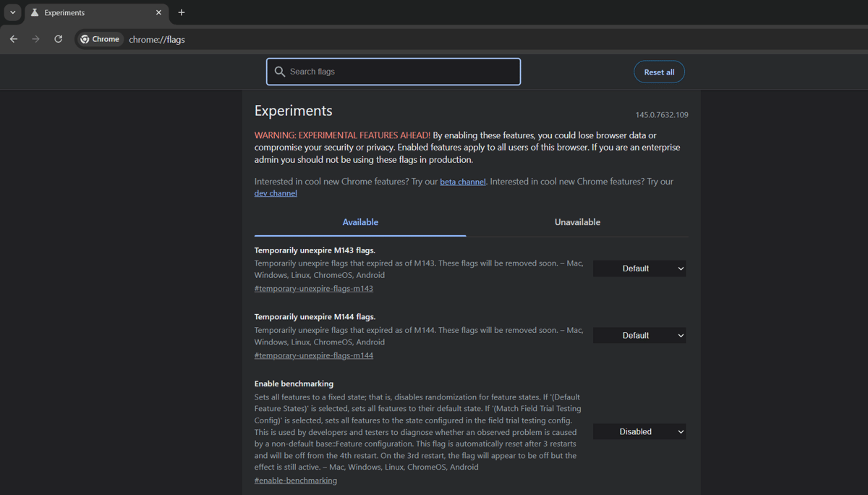Click the #enable-benchmarking anchor link
This screenshot has height=495, width=868.
[x=295, y=481]
